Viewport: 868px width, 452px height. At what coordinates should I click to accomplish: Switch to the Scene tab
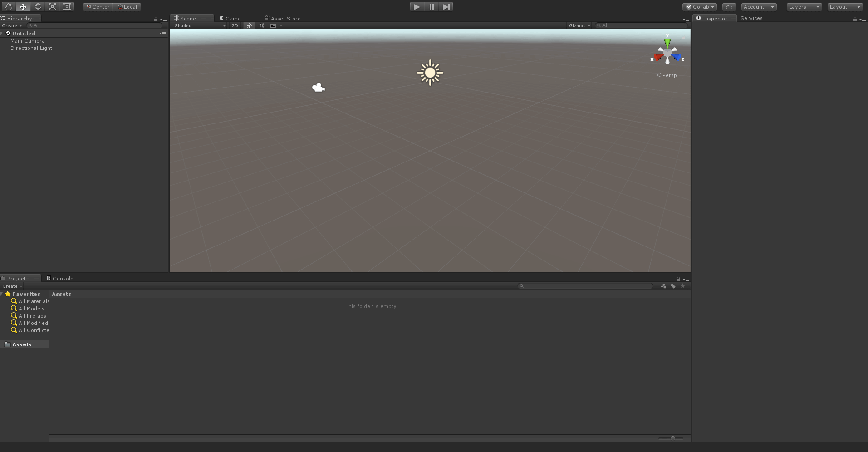pos(191,18)
